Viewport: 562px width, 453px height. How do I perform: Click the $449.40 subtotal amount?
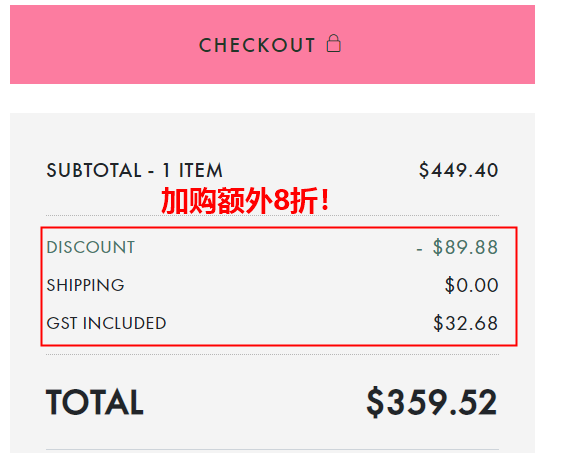[458, 170]
